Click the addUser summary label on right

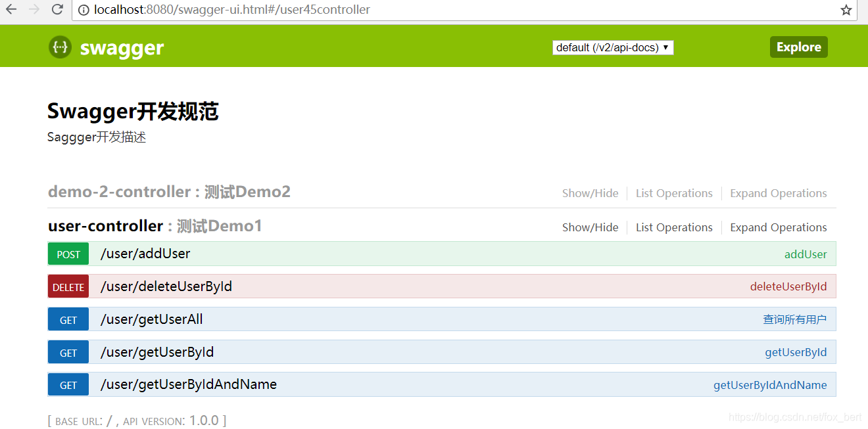pyautogui.click(x=806, y=254)
